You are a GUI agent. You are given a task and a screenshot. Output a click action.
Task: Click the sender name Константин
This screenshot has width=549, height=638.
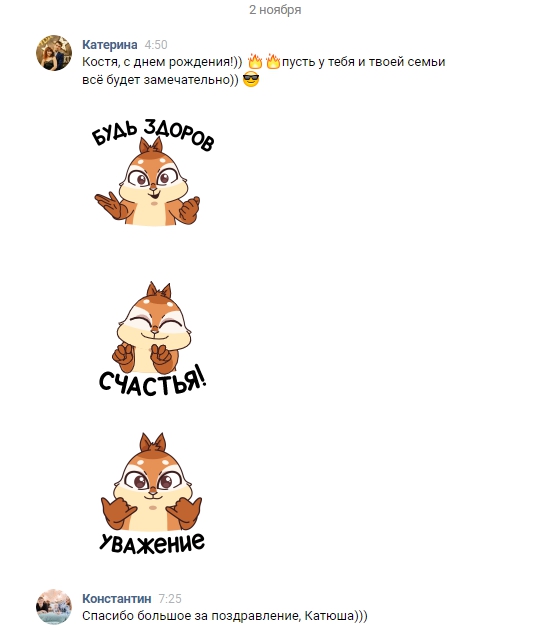pos(117,599)
